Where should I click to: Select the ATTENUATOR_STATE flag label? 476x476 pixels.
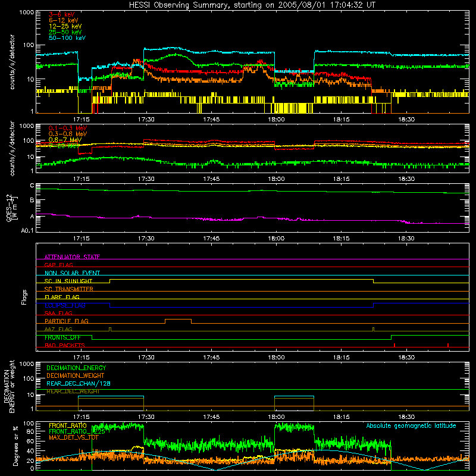(x=72, y=257)
